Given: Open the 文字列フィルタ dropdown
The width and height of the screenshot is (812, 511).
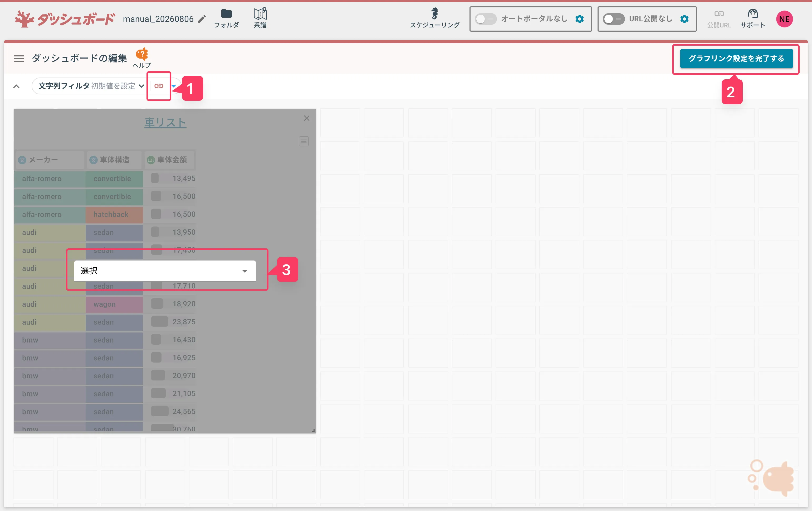Looking at the screenshot, I should coord(91,86).
